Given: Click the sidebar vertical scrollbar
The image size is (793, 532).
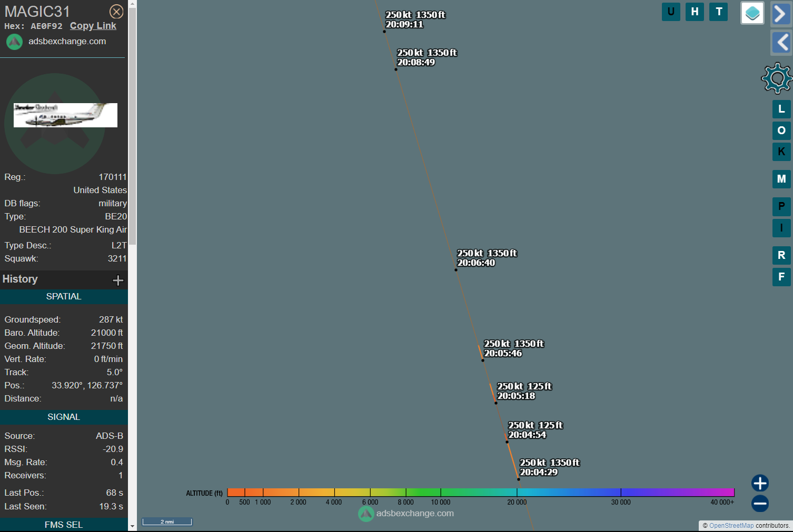Looking at the screenshot, I should (x=132, y=126).
